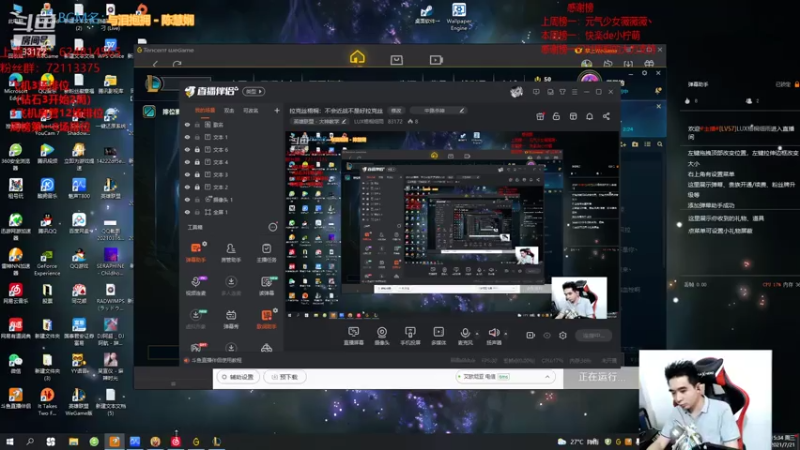This screenshot has height=450, width=800.
Task: Click the grey live stream status button
Action: 593,335
